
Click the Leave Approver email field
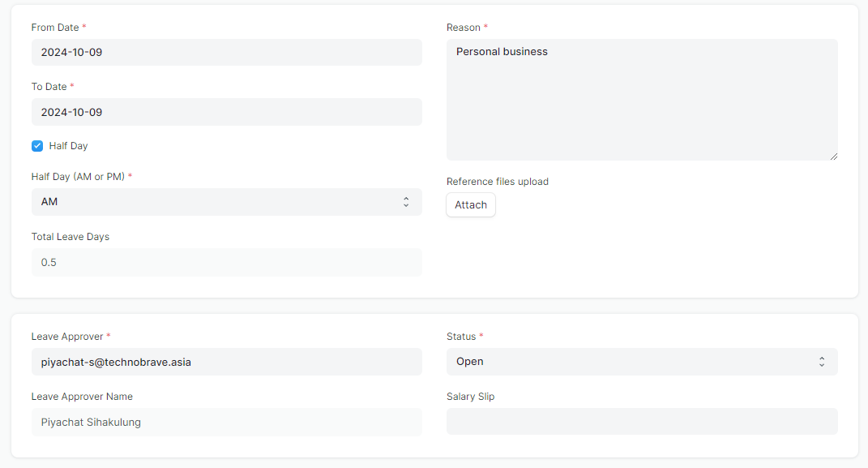click(x=226, y=363)
